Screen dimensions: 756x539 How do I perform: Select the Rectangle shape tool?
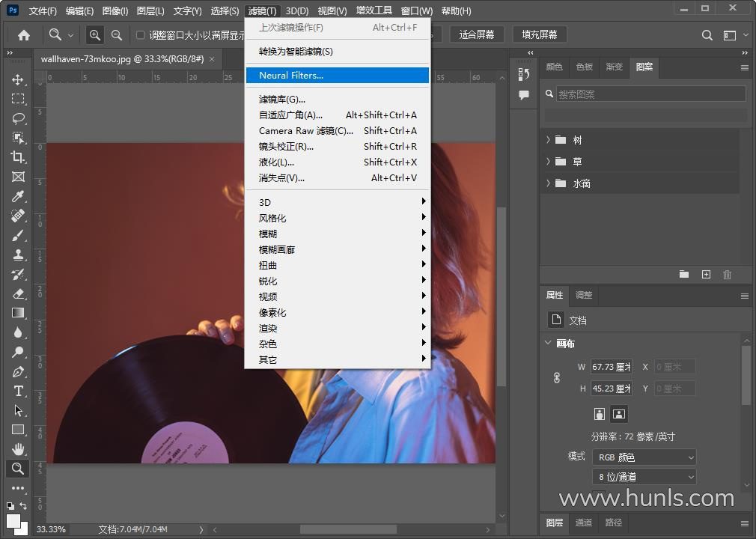(18, 430)
